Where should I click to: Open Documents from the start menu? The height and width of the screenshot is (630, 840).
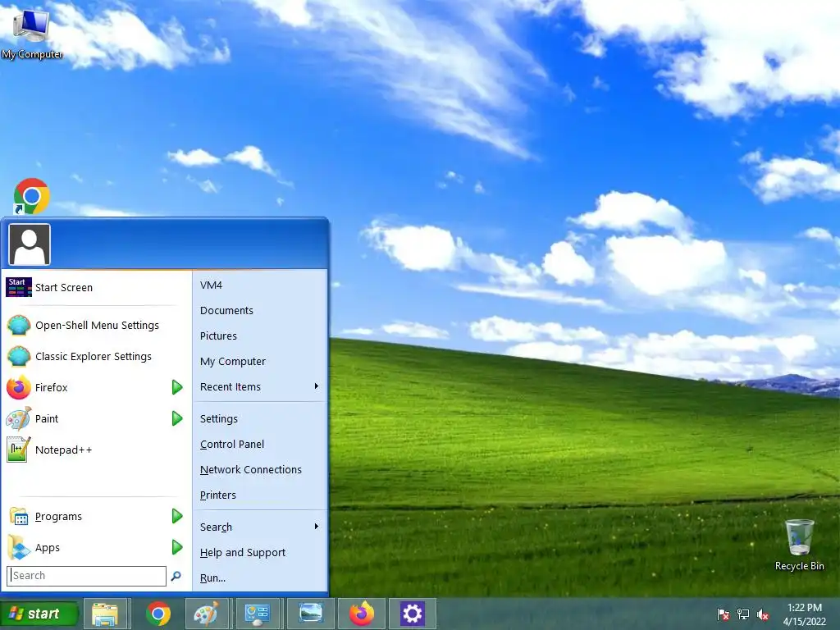tap(226, 310)
